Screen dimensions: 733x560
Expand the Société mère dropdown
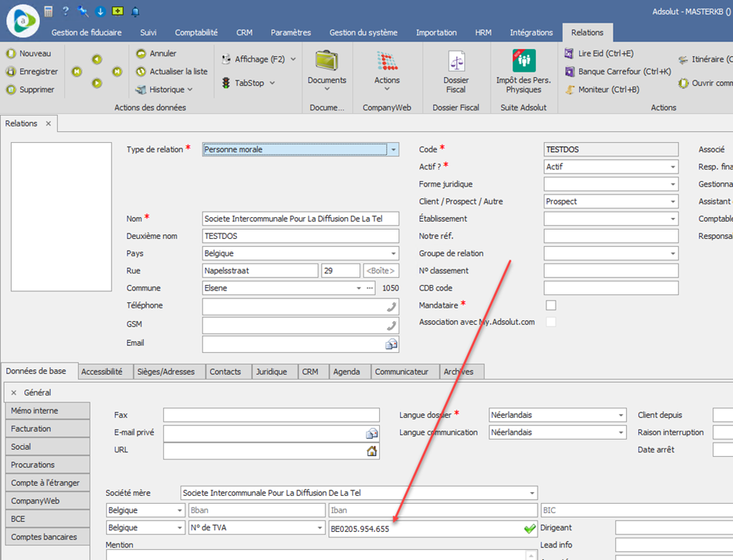(x=532, y=493)
